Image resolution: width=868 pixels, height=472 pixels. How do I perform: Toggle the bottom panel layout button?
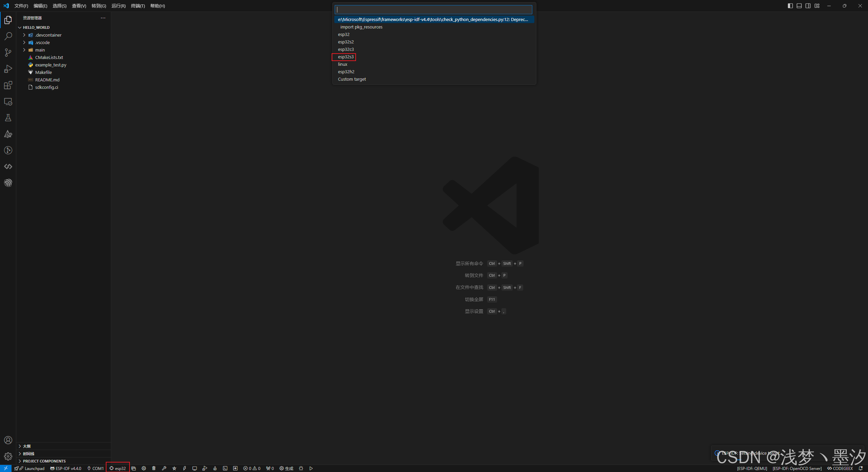point(799,6)
